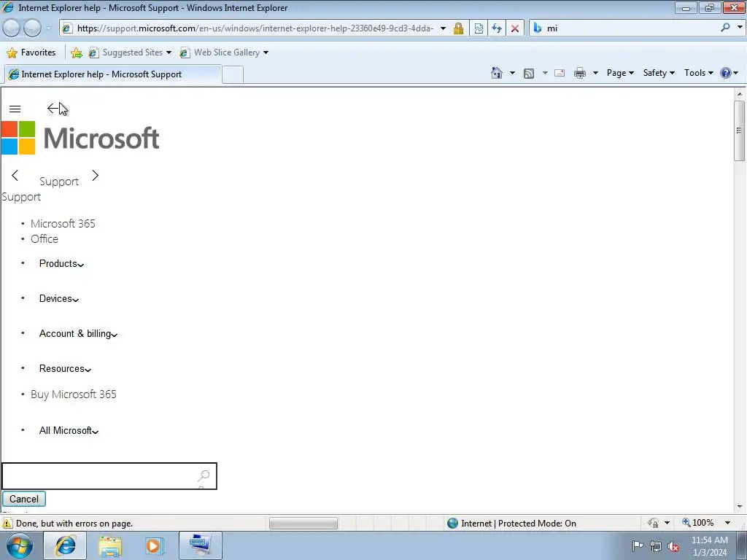Open the zoom level 100% control
747x560 pixels.
(706, 523)
